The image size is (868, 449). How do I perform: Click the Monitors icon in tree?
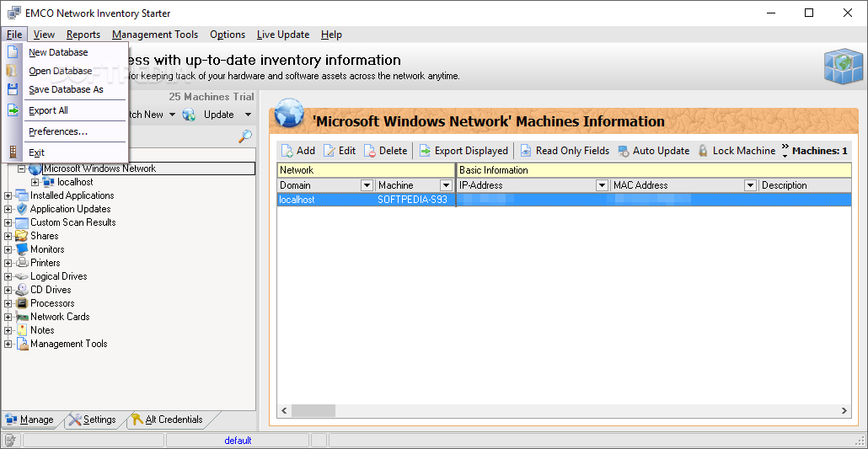coord(22,249)
